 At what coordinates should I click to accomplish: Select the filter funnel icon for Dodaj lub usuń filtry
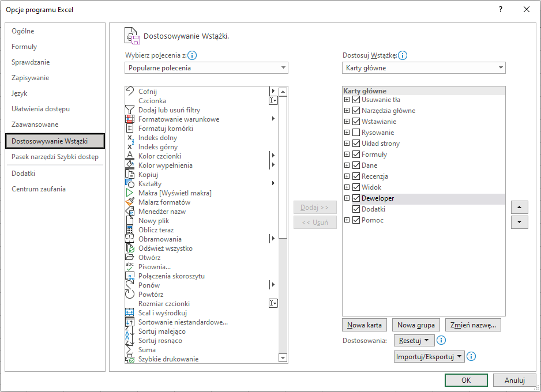pos(129,110)
